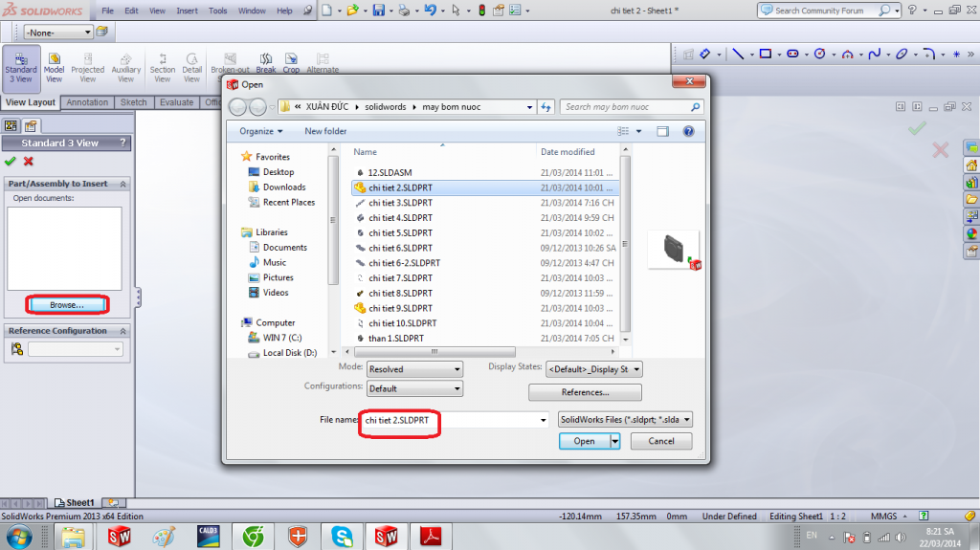Click the Undo icon in top toolbar
Image resolution: width=980 pixels, height=550 pixels.
pyautogui.click(x=430, y=10)
